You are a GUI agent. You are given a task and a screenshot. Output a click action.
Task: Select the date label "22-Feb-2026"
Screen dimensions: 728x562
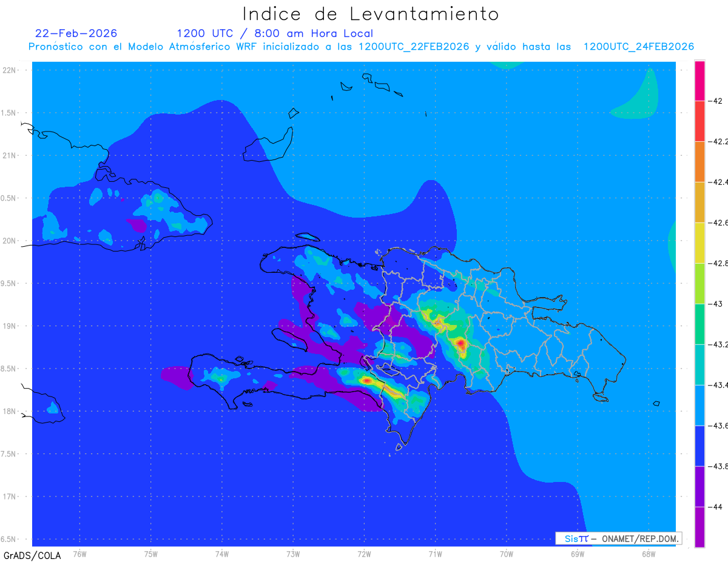(x=76, y=33)
